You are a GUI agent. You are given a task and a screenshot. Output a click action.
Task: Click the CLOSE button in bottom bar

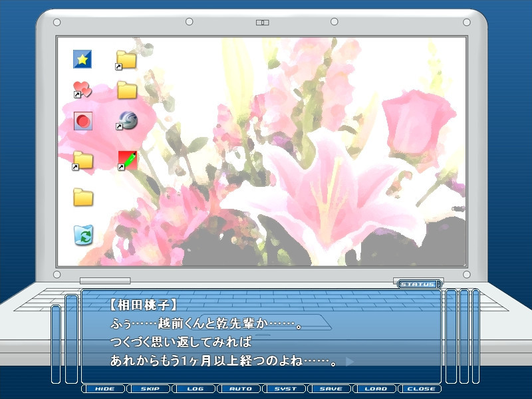[420, 389]
